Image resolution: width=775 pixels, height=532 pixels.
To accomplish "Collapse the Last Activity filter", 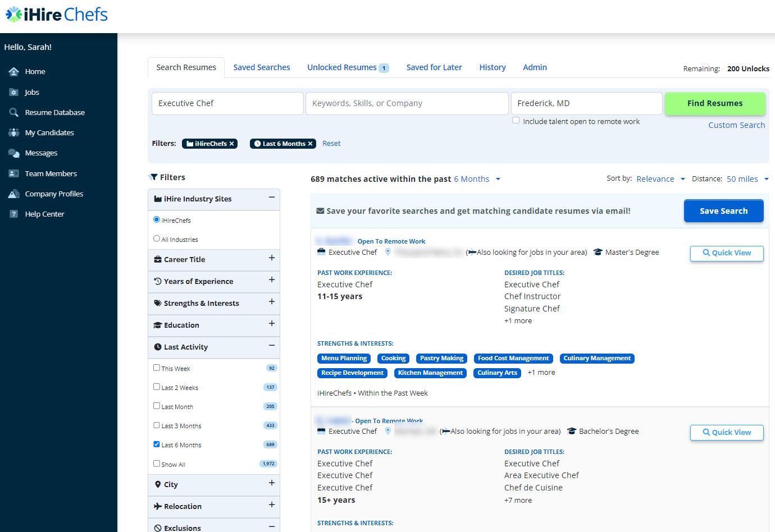I will click(272, 346).
